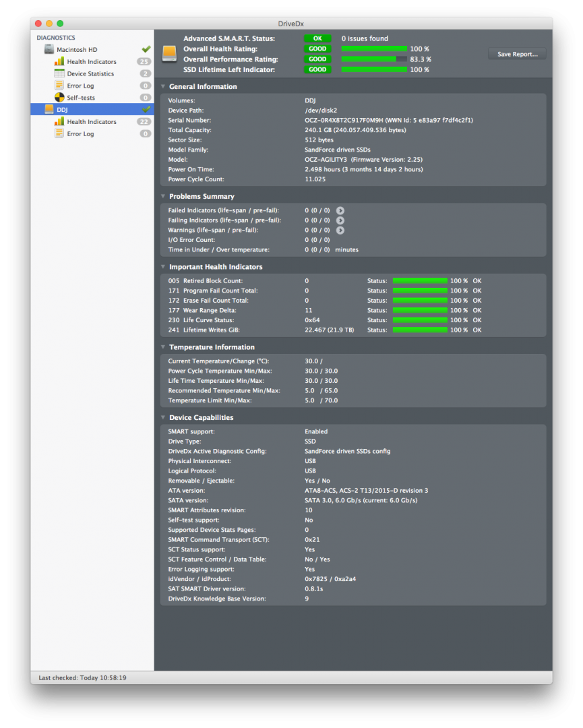Click the Device Statistics table icon

pyautogui.click(x=59, y=73)
